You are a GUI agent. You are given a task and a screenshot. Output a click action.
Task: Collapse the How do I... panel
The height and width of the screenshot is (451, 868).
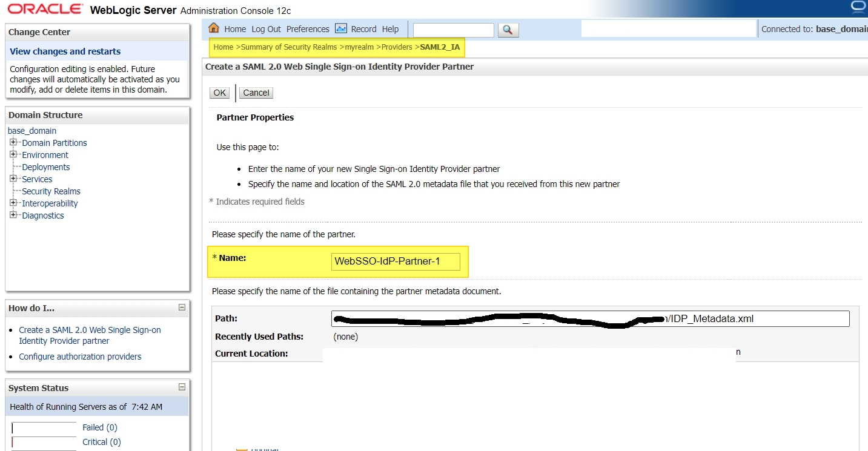pyautogui.click(x=182, y=308)
